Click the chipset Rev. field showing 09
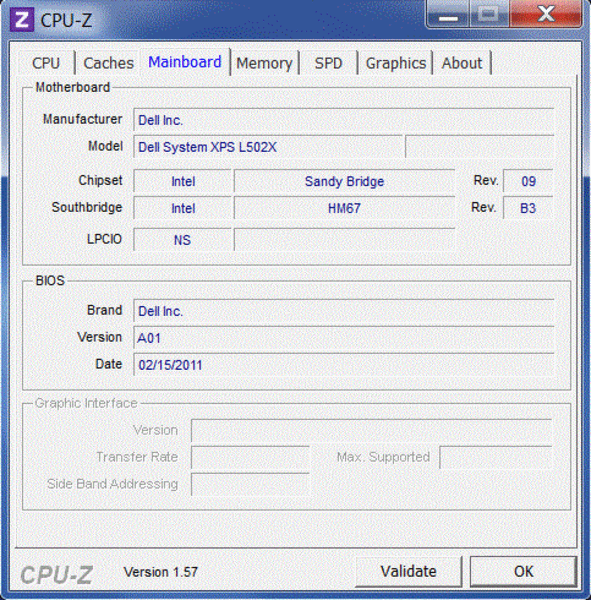This screenshot has width=591, height=600. click(528, 181)
